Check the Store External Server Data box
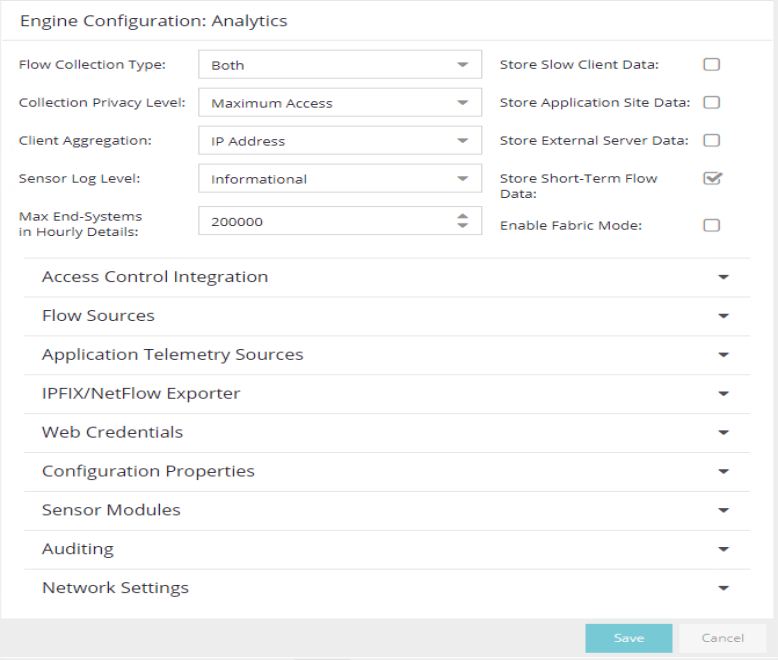This screenshot has height=660, width=778. point(711,140)
